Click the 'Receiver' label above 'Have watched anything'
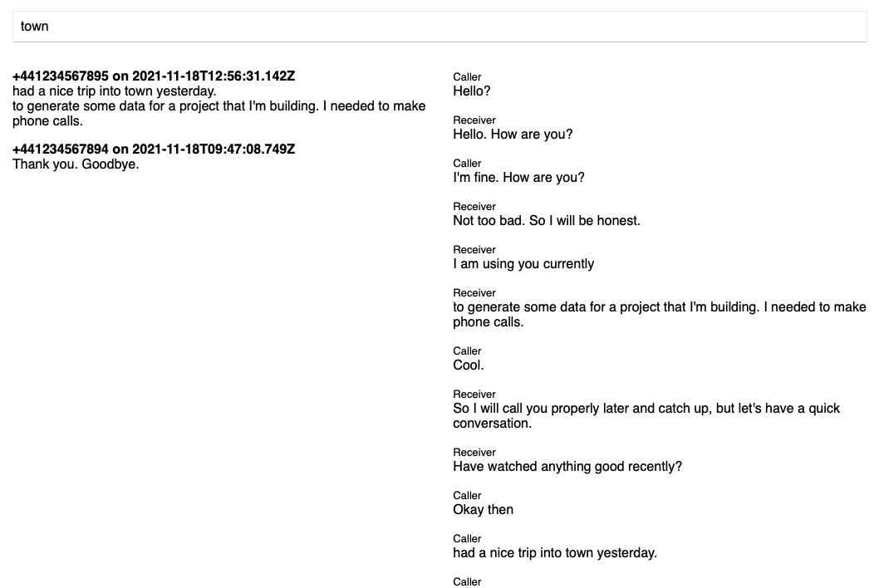The width and height of the screenshot is (879, 588). 474,453
